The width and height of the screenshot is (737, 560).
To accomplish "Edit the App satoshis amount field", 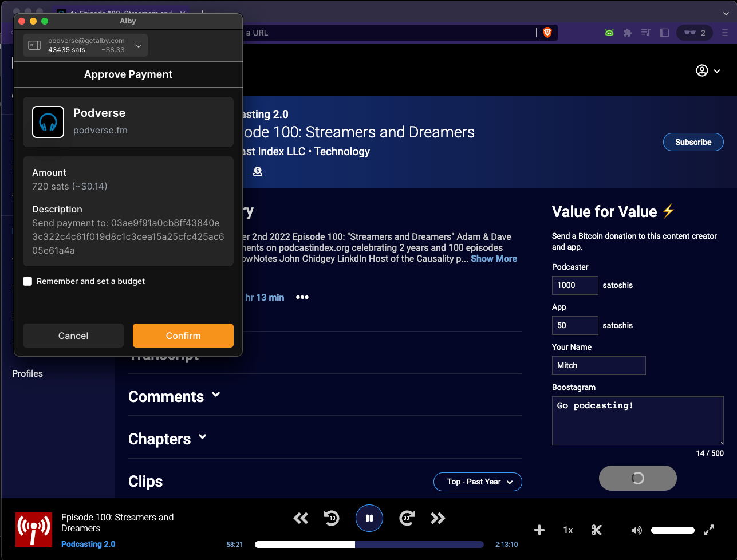I will (x=575, y=325).
